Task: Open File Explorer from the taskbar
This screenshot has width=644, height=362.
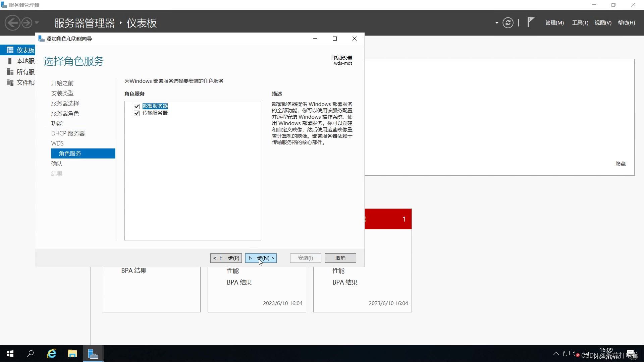Action: click(72, 354)
